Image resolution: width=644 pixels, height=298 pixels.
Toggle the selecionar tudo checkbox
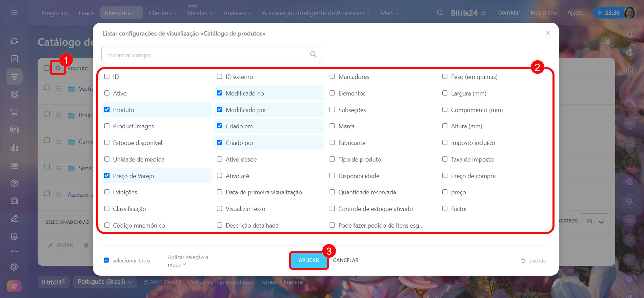(106, 260)
